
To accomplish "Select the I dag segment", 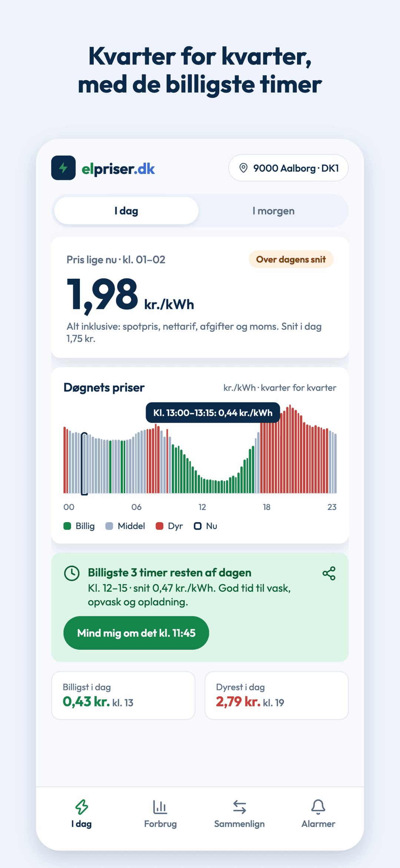I will coord(126,211).
